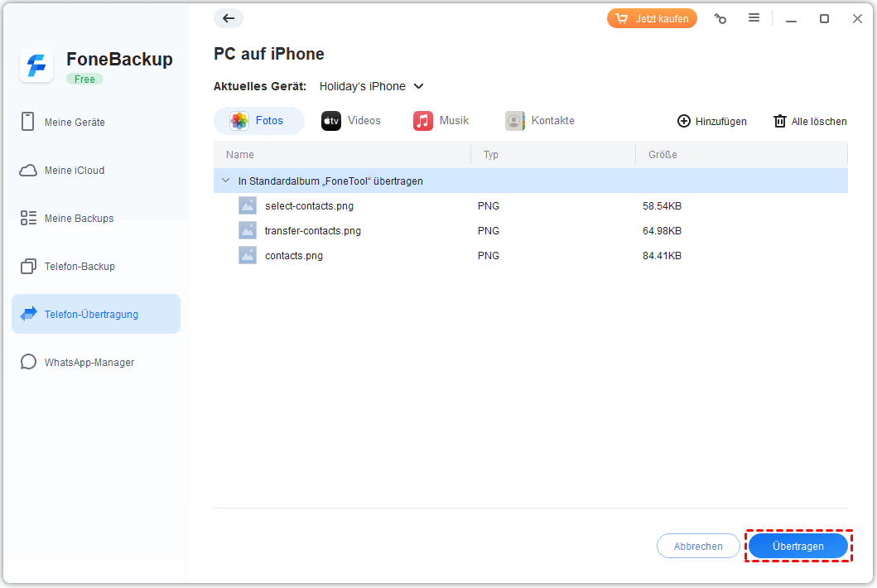Switch to the Musik tab
The height and width of the screenshot is (588, 877).
441,120
